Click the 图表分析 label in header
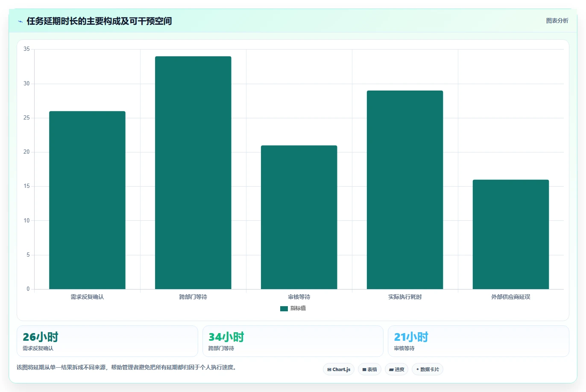The height and width of the screenshot is (392, 586). click(x=557, y=20)
